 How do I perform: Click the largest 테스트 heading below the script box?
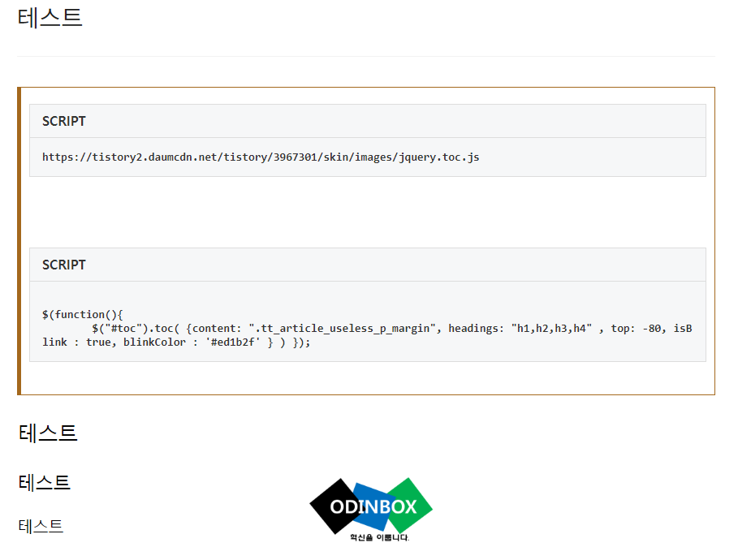click(48, 433)
